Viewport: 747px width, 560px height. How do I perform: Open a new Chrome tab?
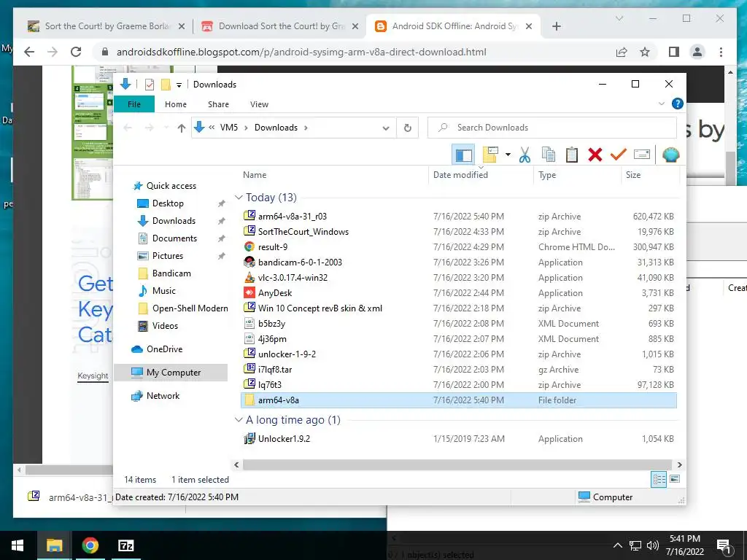tap(556, 27)
